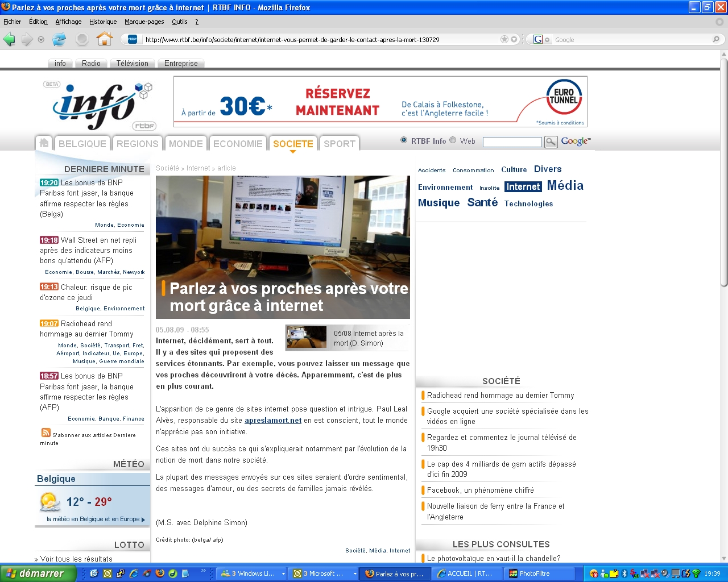Select the RTBF Info search radio button
The width and height of the screenshot is (728, 582).
point(404,140)
